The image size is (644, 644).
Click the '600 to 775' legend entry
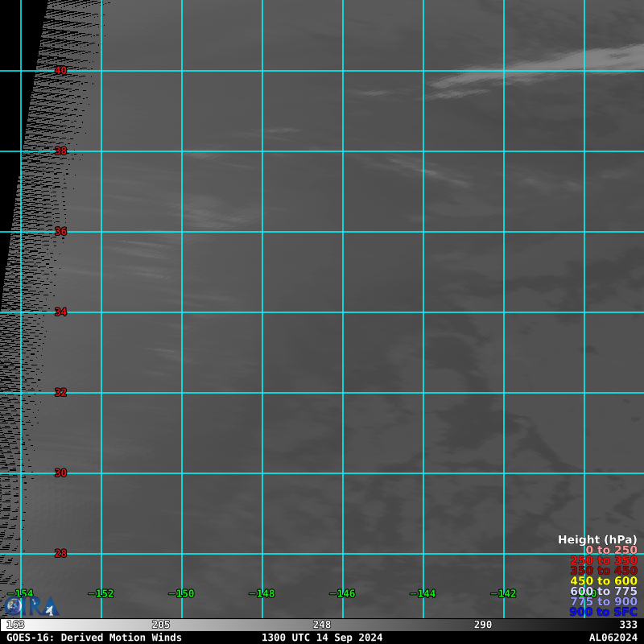(x=604, y=591)
